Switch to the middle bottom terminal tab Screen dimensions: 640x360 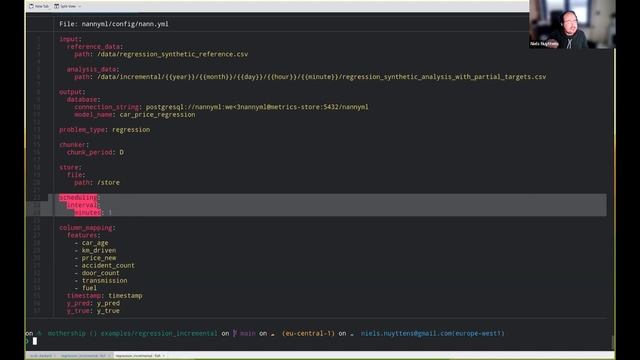coord(85,356)
